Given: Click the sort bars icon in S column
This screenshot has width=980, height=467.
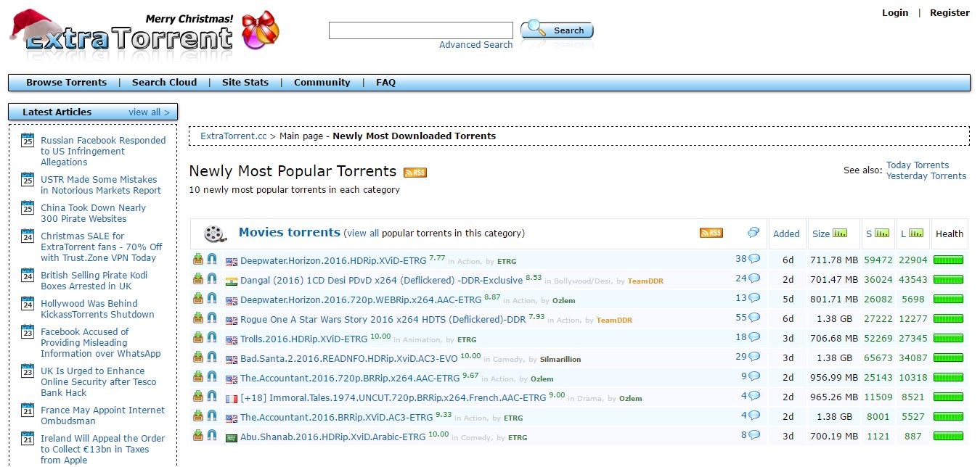Looking at the screenshot, I should [x=881, y=233].
